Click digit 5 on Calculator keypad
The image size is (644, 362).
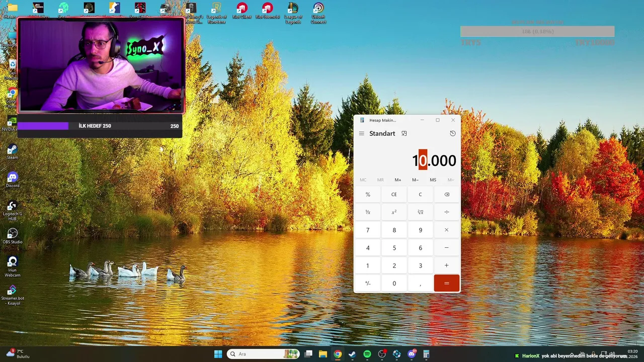(394, 248)
